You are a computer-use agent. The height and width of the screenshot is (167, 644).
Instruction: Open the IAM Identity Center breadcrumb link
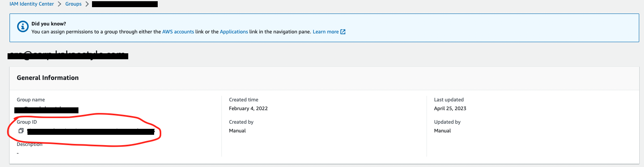click(x=31, y=4)
